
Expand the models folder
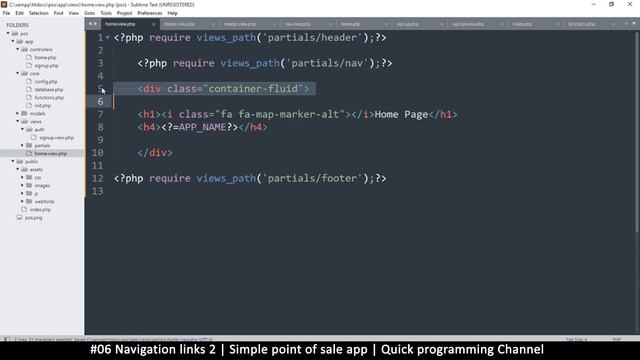click(18, 113)
